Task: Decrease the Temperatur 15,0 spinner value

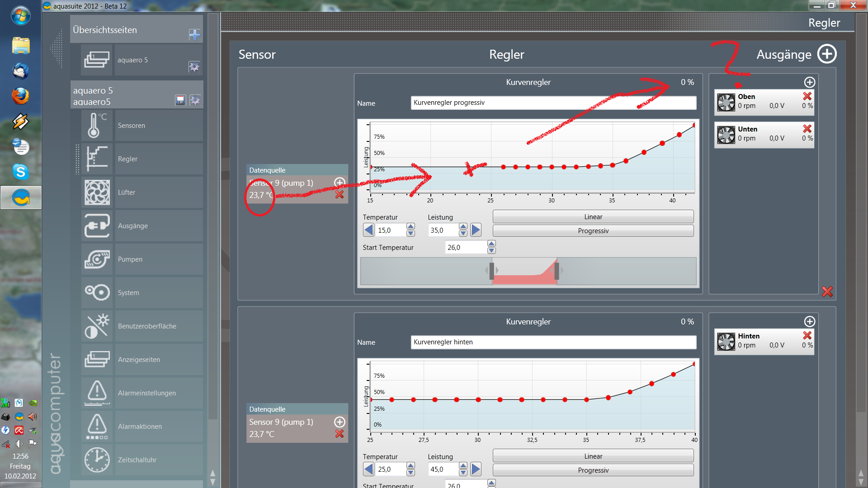Action: pyautogui.click(x=410, y=234)
